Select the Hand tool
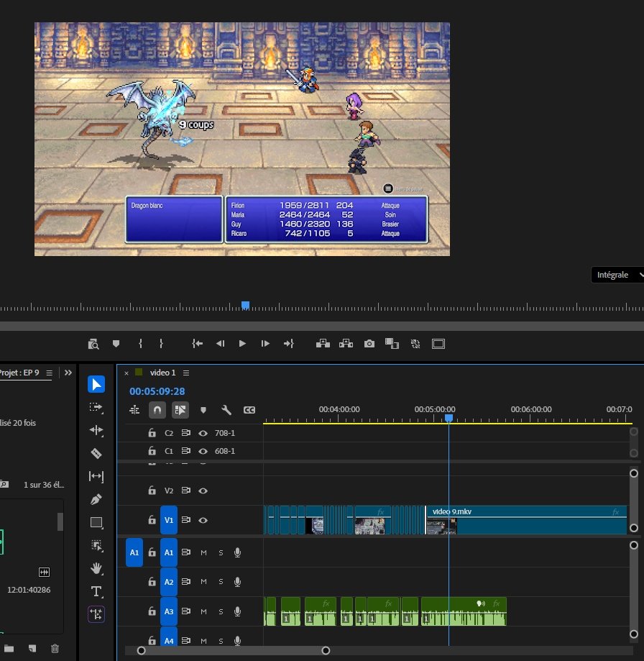This screenshot has height=661, width=644. tap(96, 568)
